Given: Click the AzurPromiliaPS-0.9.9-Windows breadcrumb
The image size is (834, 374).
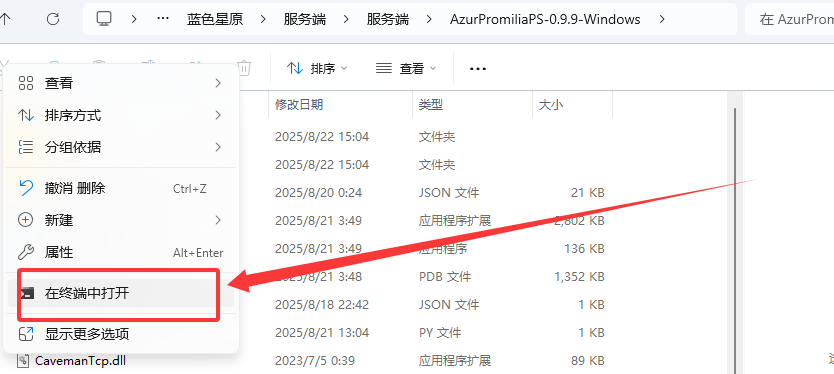Looking at the screenshot, I should coord(545,20).
